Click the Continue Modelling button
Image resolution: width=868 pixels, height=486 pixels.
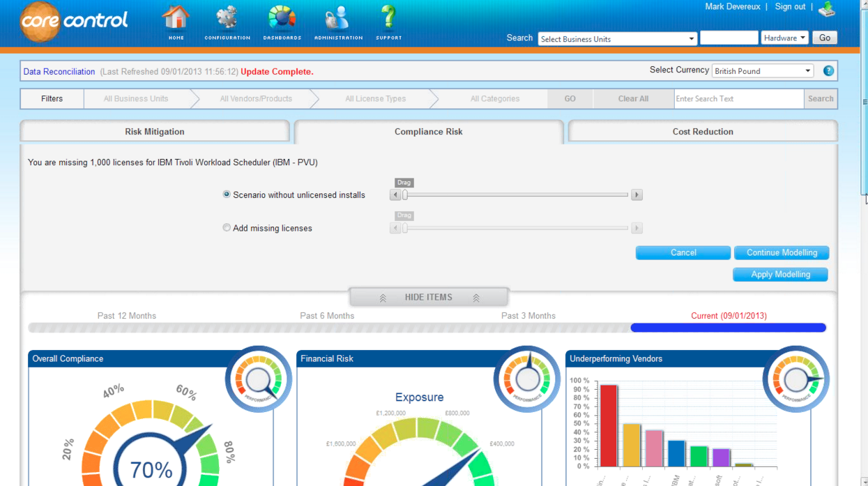click(x=782, y=253)
